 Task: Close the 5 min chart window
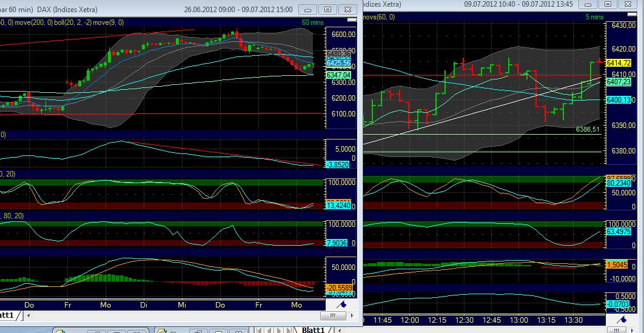(628, 4)
